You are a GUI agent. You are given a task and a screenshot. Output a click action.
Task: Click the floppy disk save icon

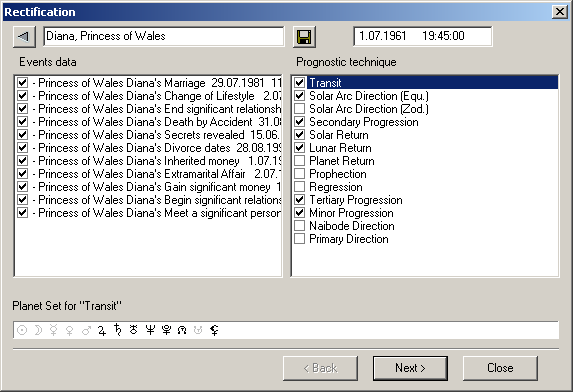click(304, 37)
